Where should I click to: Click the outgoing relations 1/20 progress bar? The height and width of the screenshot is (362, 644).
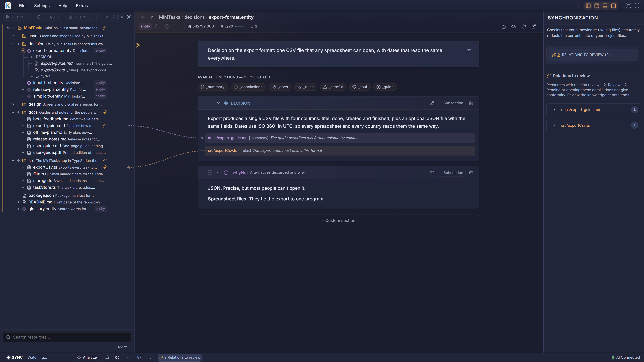[x=240, y=26]
